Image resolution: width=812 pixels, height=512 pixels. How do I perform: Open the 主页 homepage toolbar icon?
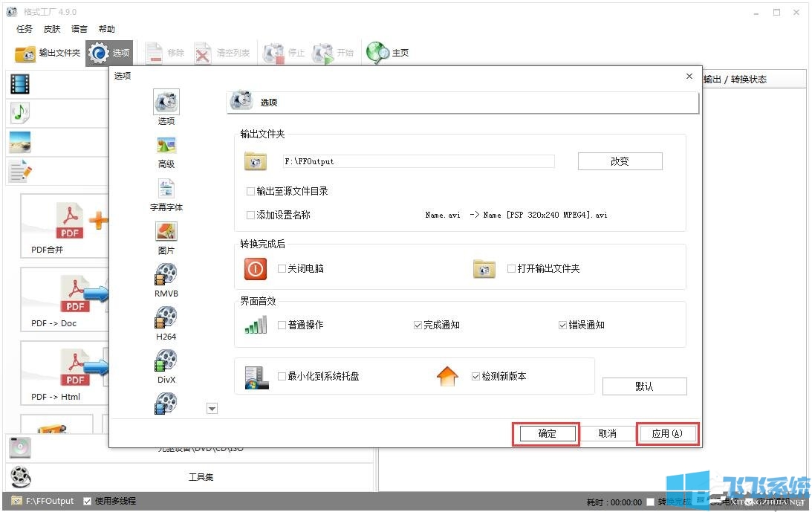[387, 53]
